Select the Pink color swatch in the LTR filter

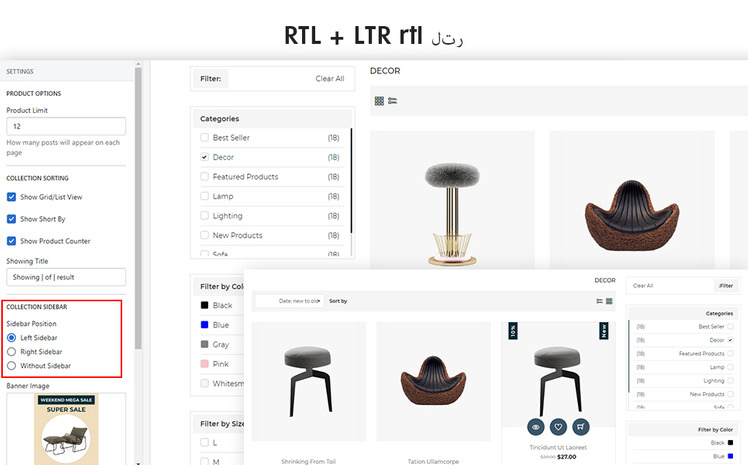(x=204, y=364)
